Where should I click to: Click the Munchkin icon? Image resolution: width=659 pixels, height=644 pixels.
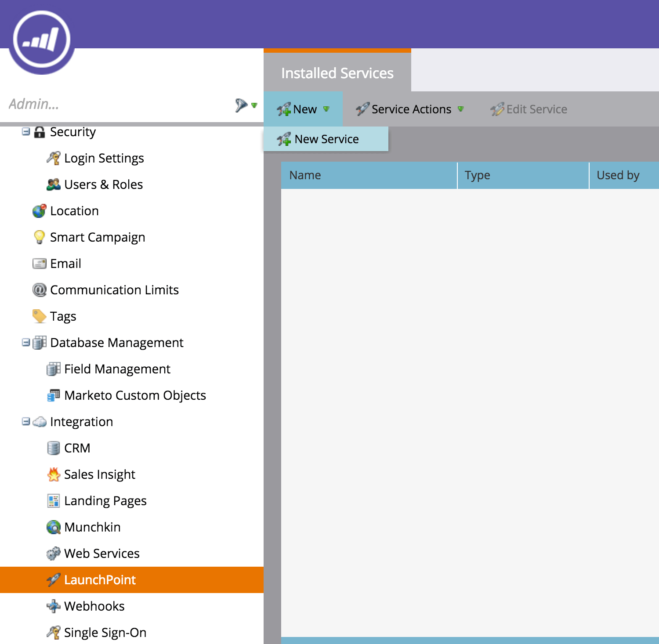[53, 527]
